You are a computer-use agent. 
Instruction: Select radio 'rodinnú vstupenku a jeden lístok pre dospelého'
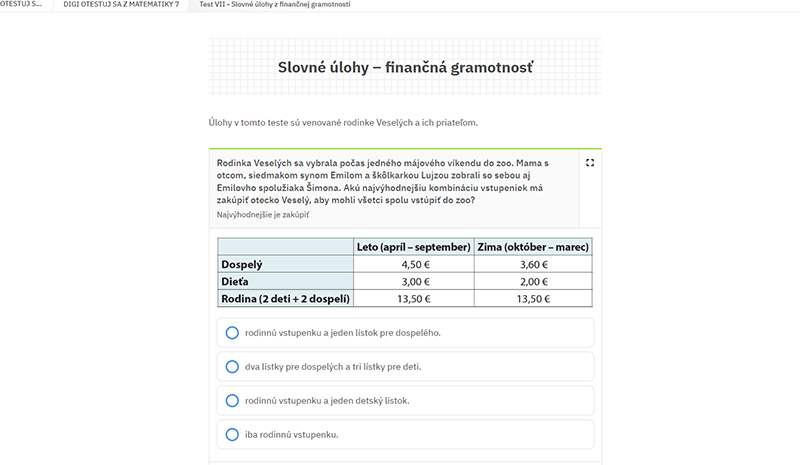click(x=232, y=333)
